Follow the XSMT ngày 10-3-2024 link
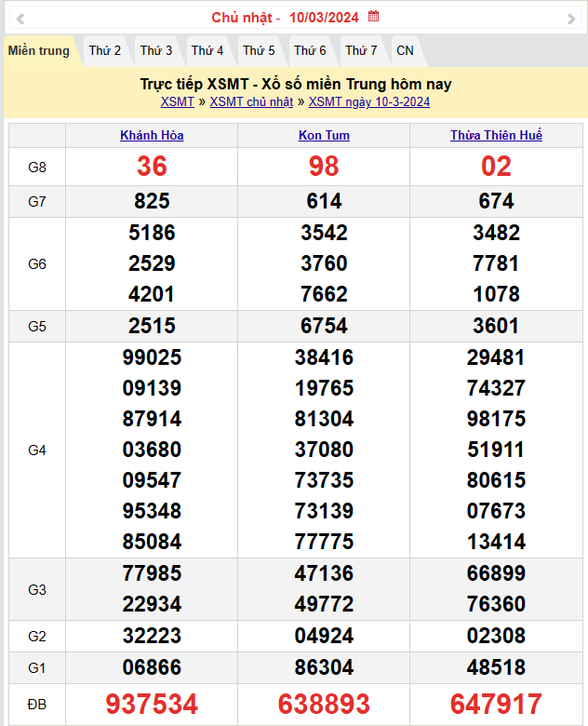588x726 pixels. [369, 102]
